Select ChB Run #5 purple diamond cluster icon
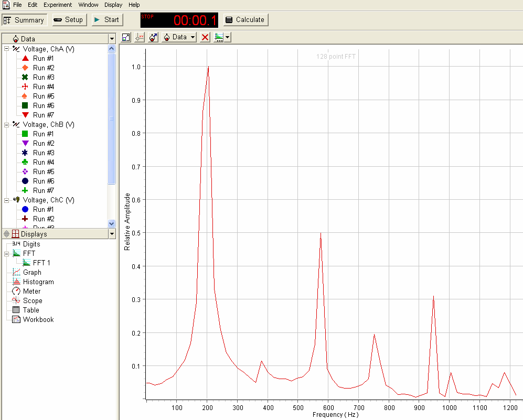Screen dimensions: 523x420 pyautogui.click(x=25, y=171)
